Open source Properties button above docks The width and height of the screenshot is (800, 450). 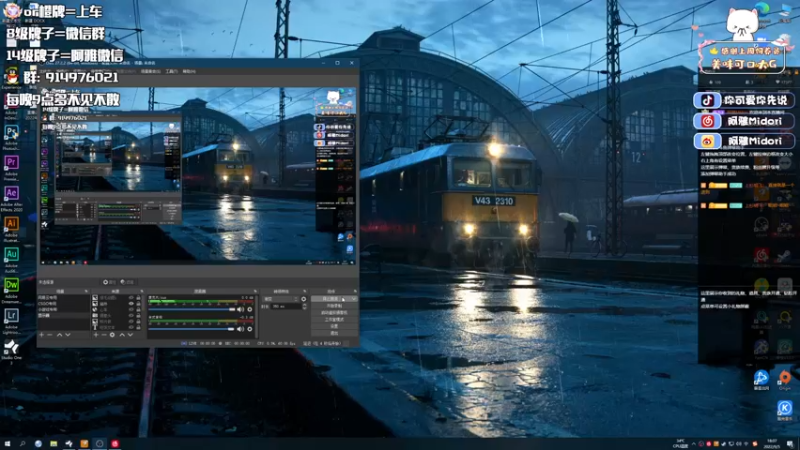(x=109, y=282)
